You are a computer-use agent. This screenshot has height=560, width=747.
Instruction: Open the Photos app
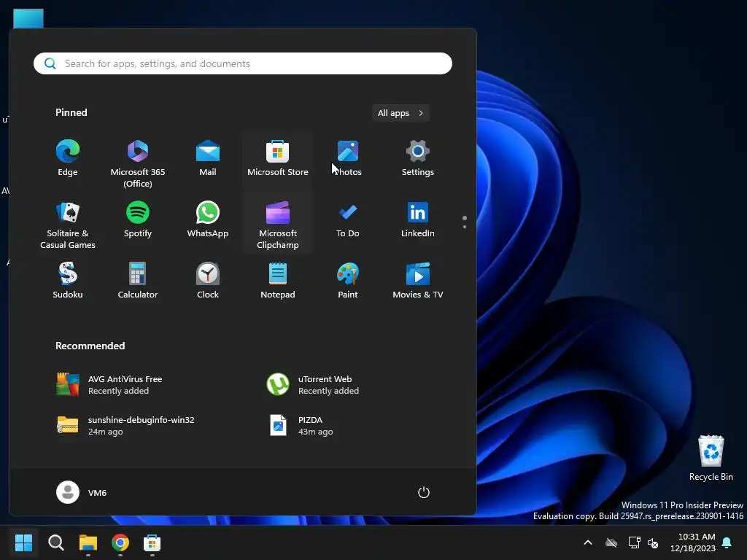tap(348, 159)
